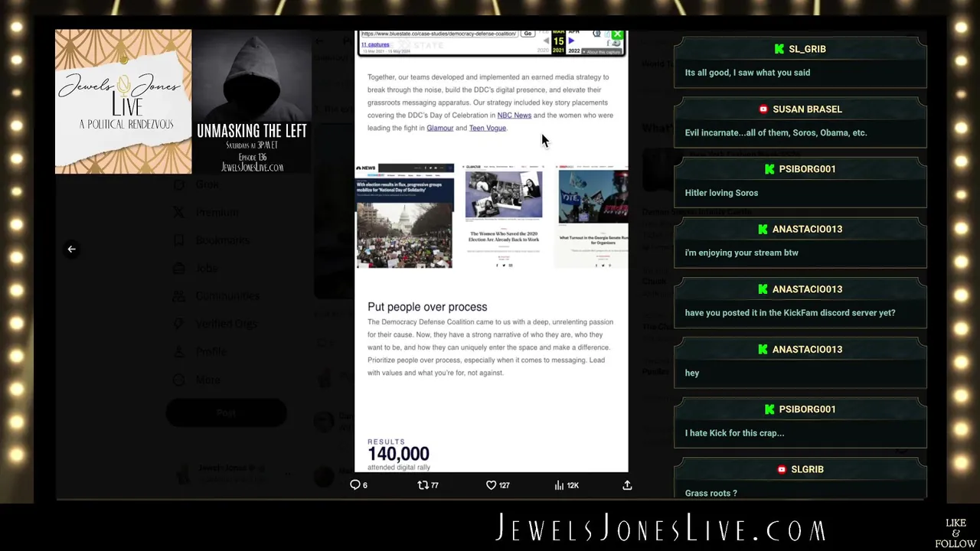Click the Profile icon in dimmed X sidebar
This screenshot has width=980, height=551.
click(x=178, y=352)
